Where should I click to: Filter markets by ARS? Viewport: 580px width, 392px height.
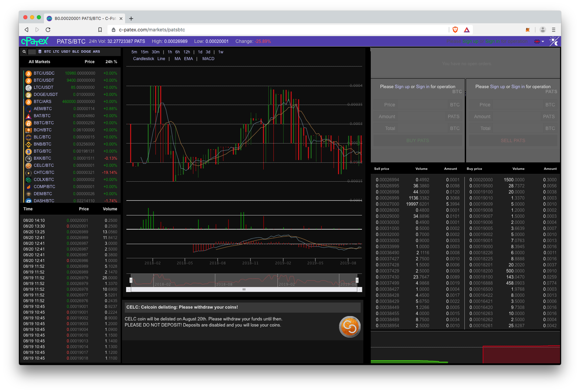[x=96, y=52]
